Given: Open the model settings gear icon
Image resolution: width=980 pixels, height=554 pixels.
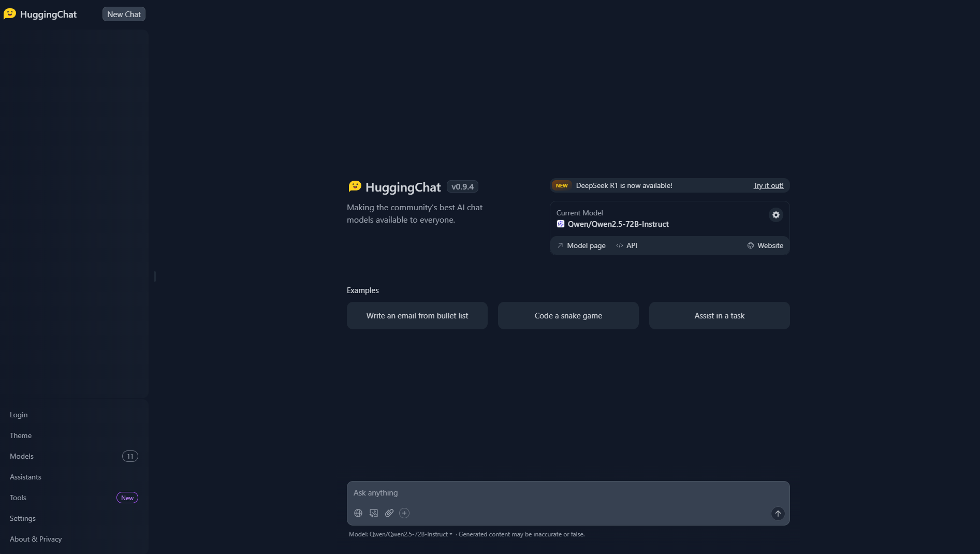Looking at the screenshot, I should pyautogui.click(x=776, y=215).
